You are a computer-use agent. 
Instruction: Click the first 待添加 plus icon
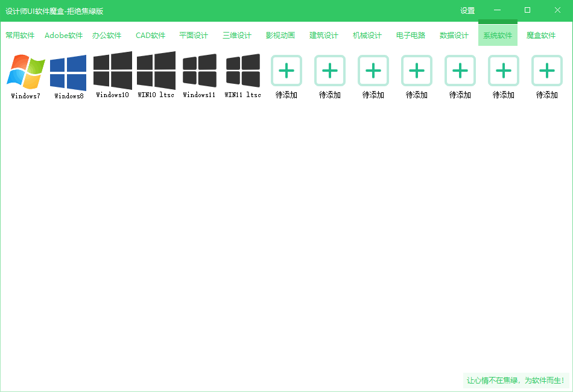tap(286, 71)
